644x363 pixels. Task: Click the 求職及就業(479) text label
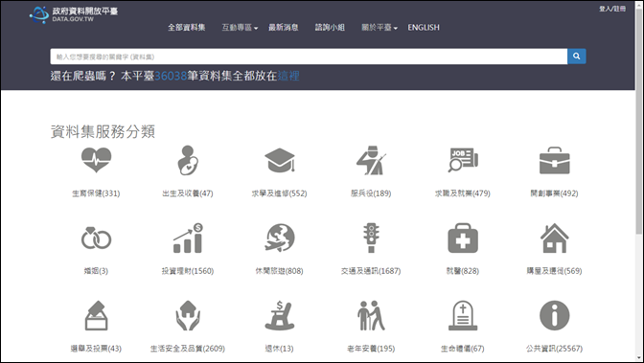coord(463,193)
